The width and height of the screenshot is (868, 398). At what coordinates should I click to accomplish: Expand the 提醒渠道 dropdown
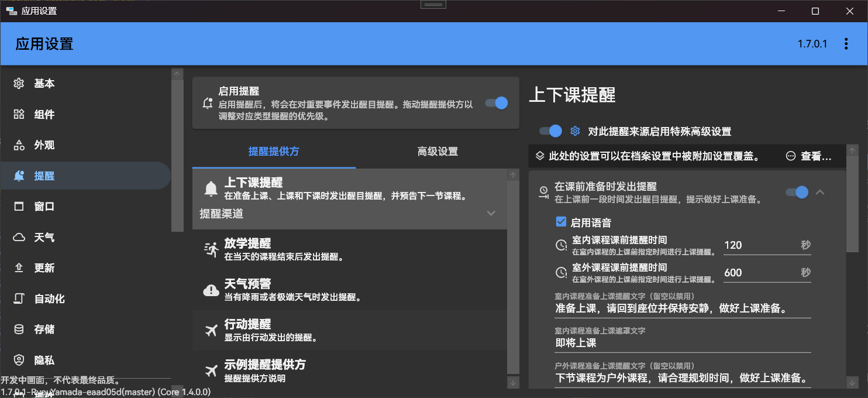click(x=490, y=213)
